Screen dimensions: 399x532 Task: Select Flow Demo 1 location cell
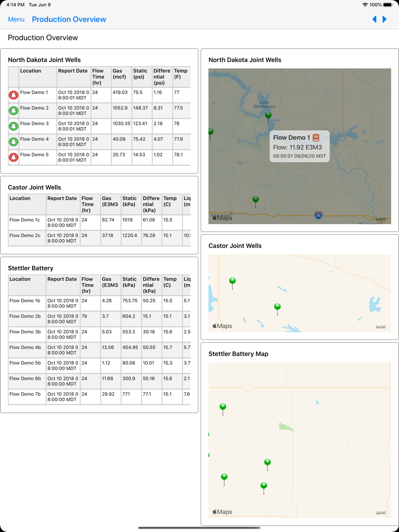tap(38, 95)
